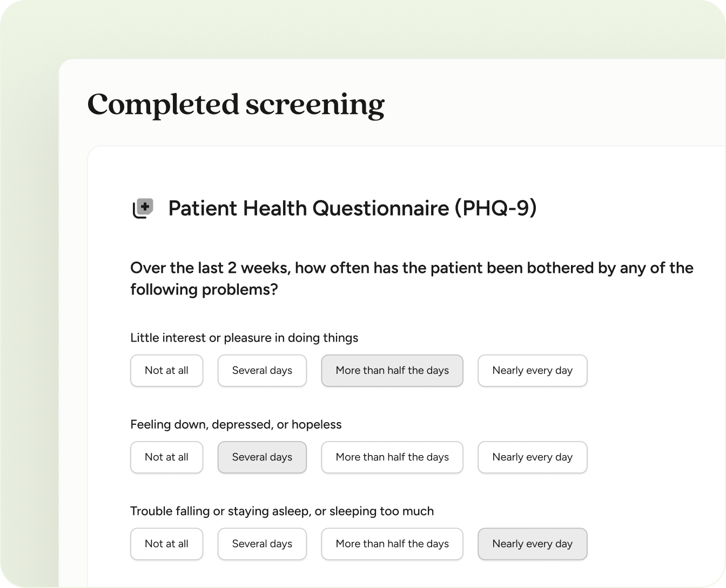Choose "More than half the days" for feeling depressed
The height and width of the screenshot is (588, 726).
point(392,457)
